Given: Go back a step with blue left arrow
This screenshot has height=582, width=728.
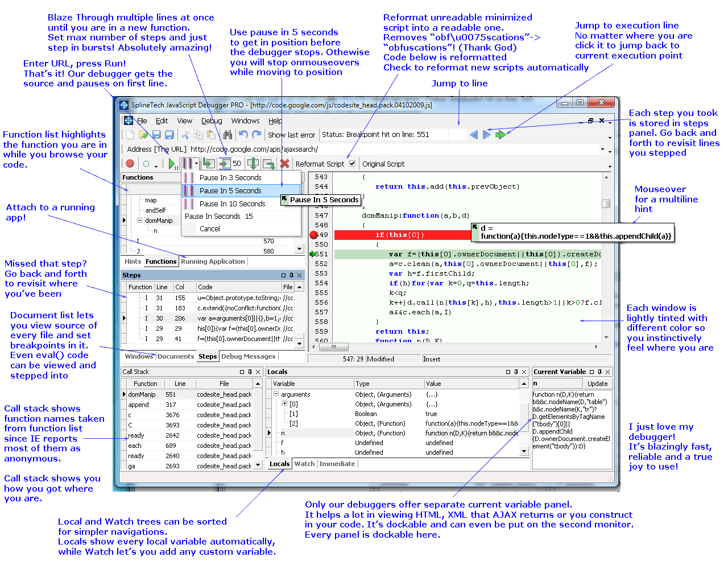Looking at the screenshot, I should tap(474, 135).
